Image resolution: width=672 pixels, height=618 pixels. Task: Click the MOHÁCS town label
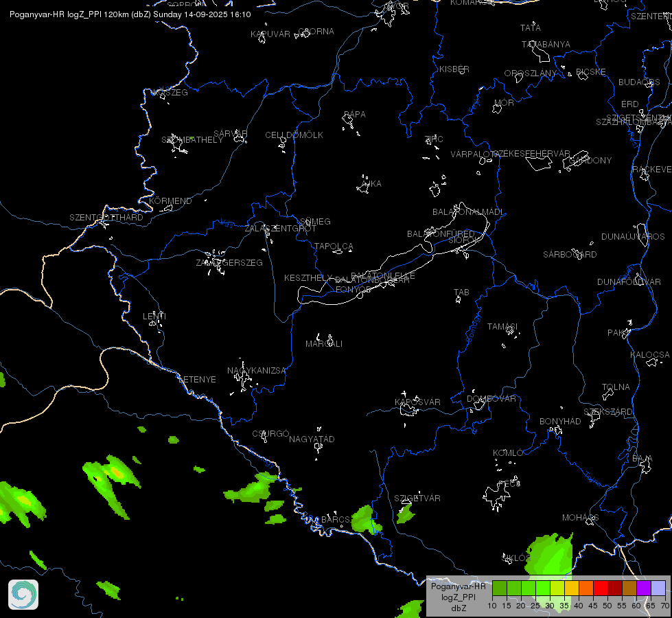pos(580,518)
